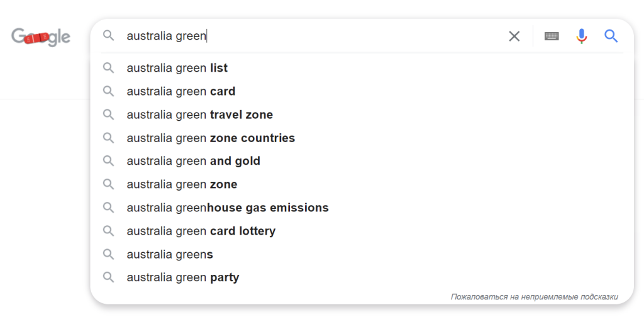Choose 'australia green travel zone' suggestion
This screenshot has width=644, height=317.
point(362,114)
